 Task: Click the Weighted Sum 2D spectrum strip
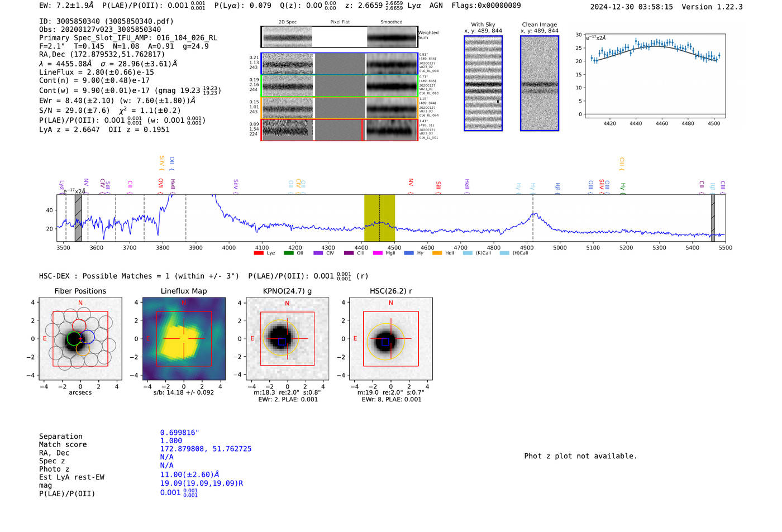tap(339, 37)
